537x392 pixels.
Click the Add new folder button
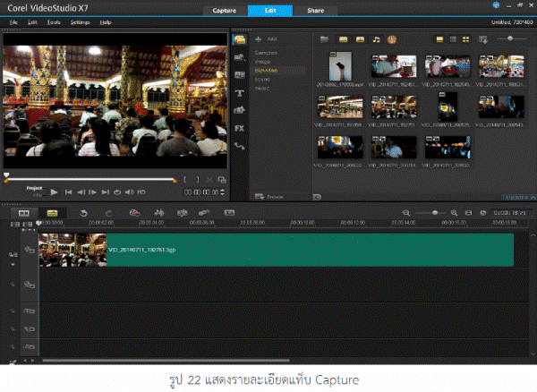[266, 39]
